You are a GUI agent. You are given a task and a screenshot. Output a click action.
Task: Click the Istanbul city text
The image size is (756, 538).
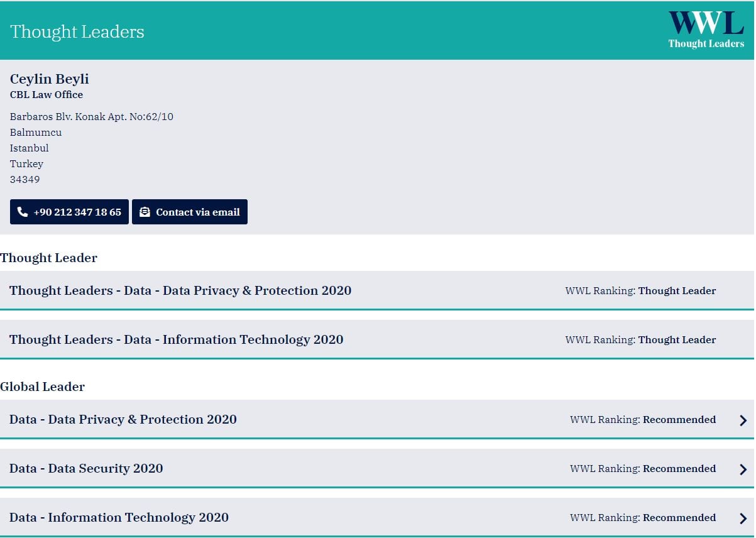(30, 148)
